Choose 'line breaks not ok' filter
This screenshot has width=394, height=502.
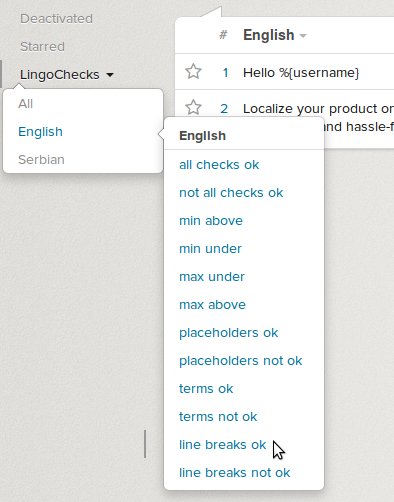(234, 473)
